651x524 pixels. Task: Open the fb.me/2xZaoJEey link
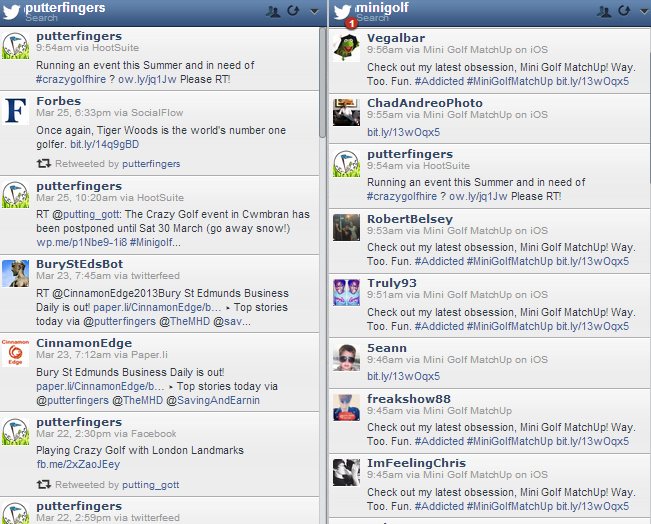[77, 464]
